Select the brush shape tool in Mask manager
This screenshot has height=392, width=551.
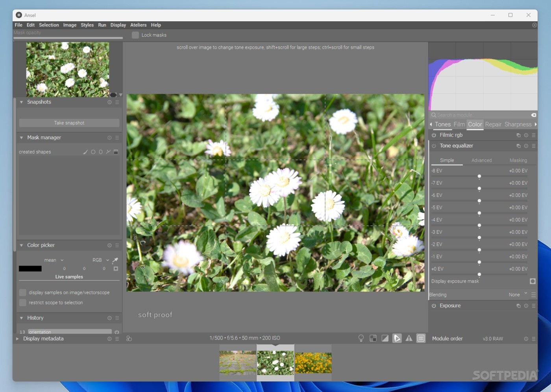85,152
